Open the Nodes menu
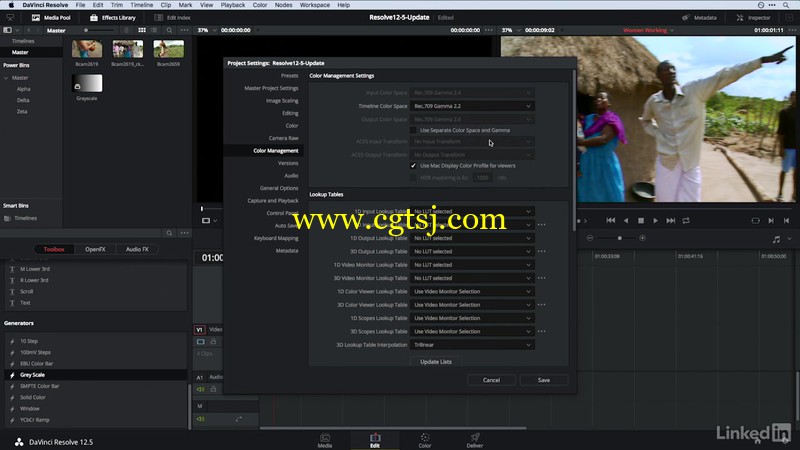The width and height of the screenshot is (800, 450). [283, 5]
